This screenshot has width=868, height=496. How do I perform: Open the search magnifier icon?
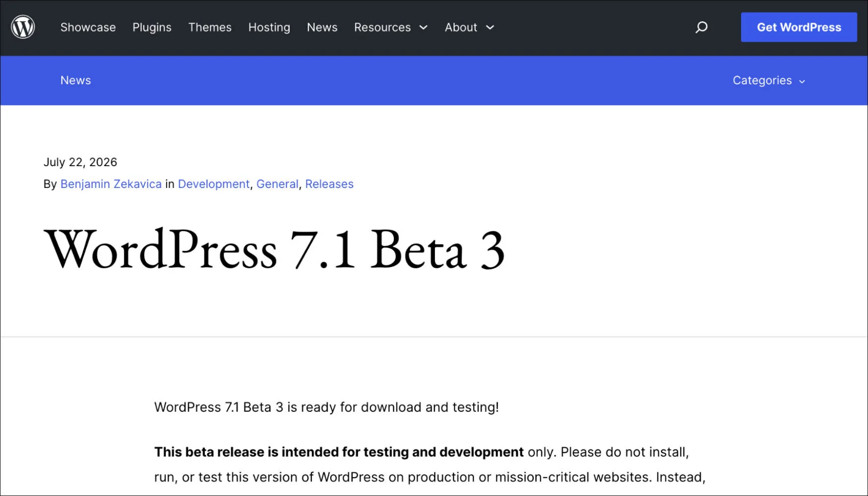pos(701,27)
